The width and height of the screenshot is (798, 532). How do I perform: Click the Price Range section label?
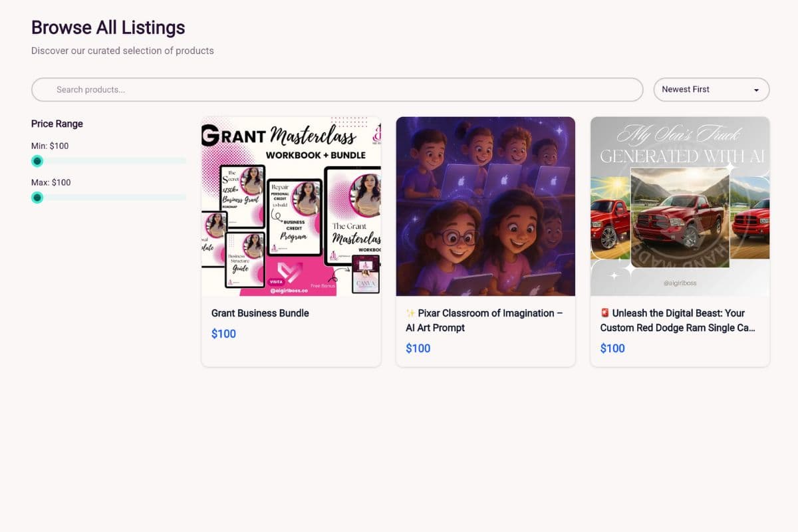pyautogui.click(x=57, y=124)
